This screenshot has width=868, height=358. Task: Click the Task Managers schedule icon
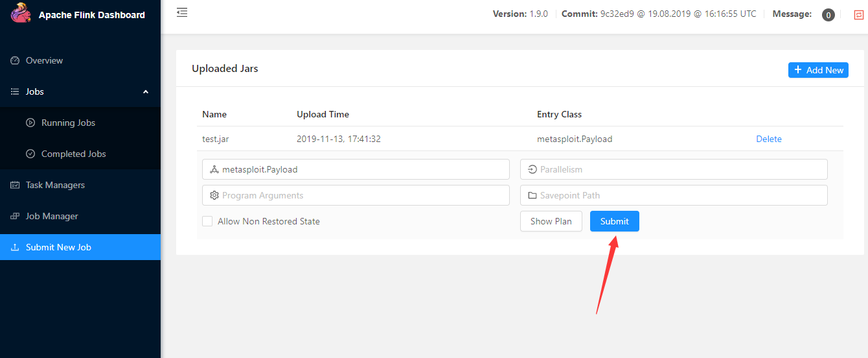click(x=15, y=185)
